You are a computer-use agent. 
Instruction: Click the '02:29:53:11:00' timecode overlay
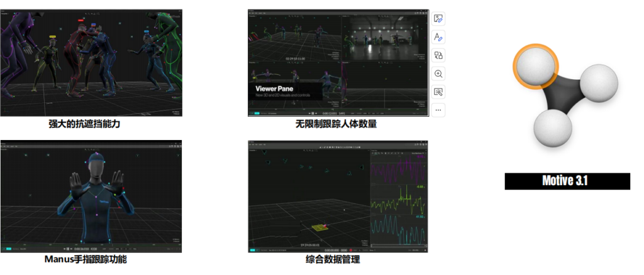click(297, 58)
